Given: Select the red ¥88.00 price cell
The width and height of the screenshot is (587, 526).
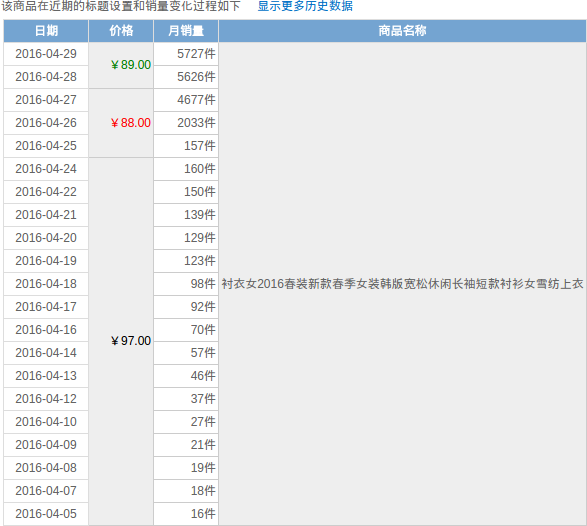Looking at the screenshot, I should (x=121, y=123).
